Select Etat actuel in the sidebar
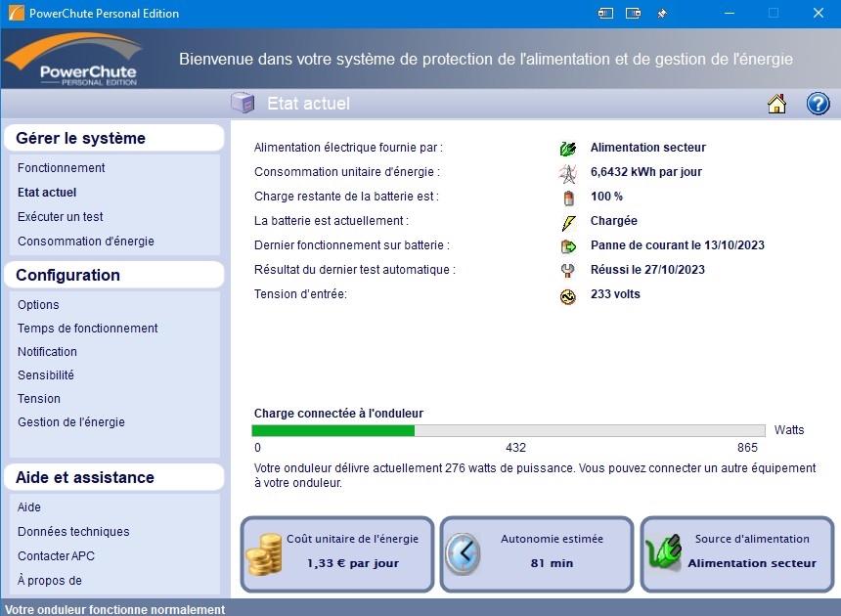 (x=47, y=193)
